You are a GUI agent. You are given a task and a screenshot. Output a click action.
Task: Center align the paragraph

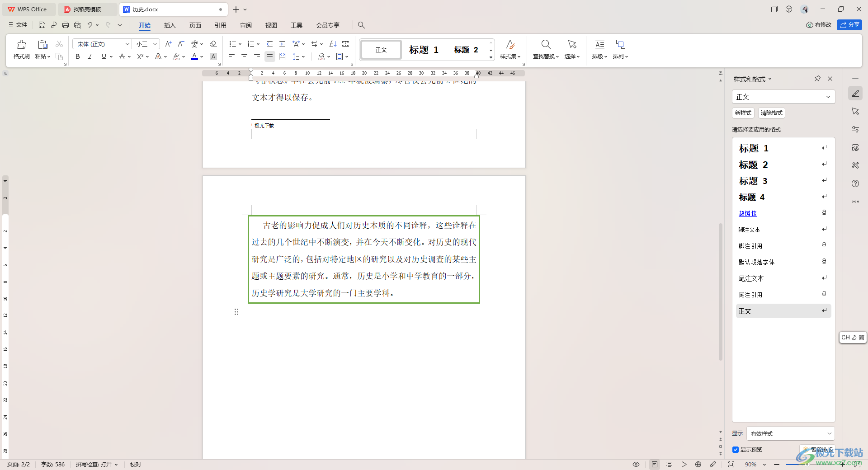244,56
